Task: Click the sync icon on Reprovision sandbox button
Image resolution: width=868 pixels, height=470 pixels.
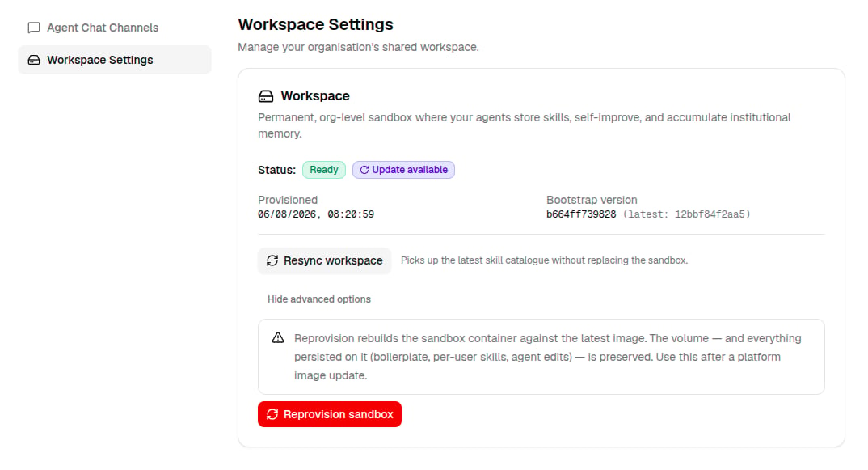Action: tap(272, 414)
